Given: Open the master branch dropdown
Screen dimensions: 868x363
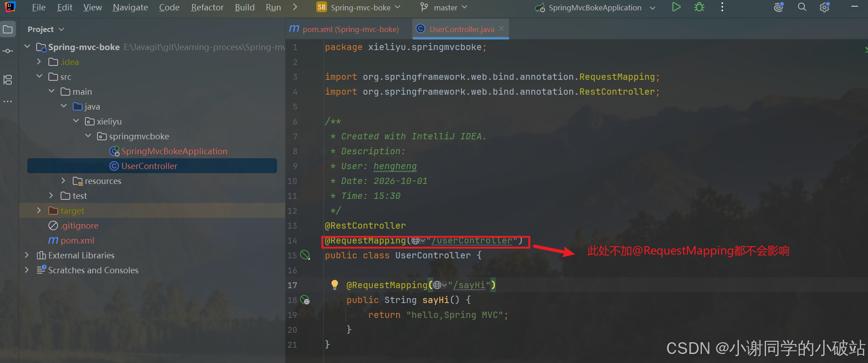Looking at the screenshot, I should point(444,7).
